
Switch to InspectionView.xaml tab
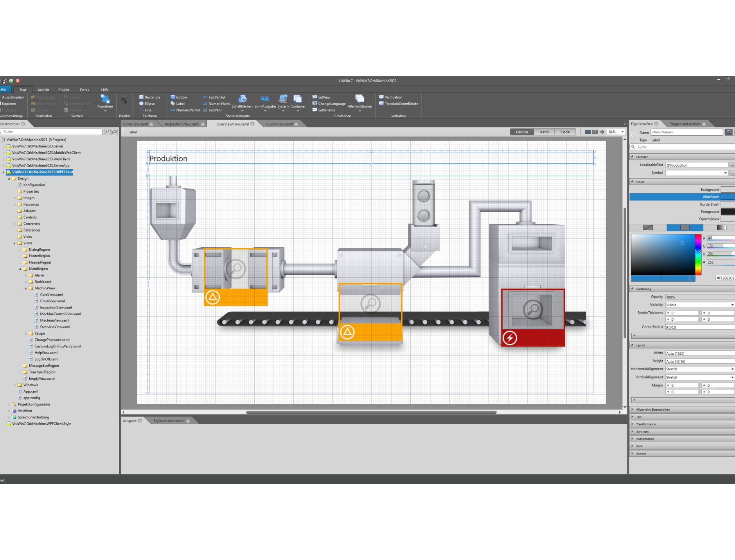click(x=182, y=124)
